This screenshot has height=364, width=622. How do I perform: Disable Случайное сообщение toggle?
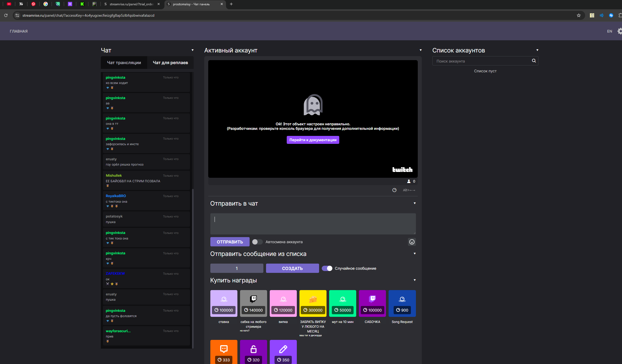click(x=327, y=268)
